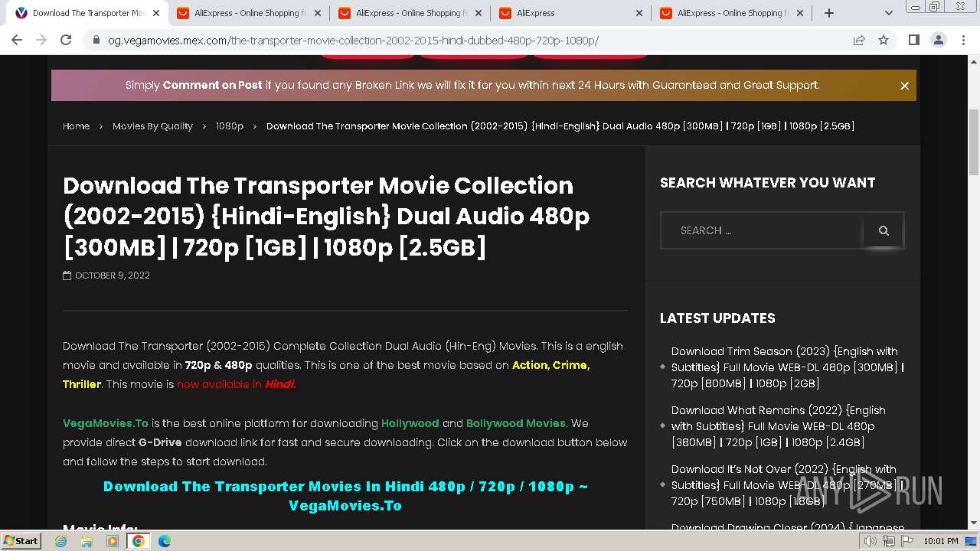Open the Windows Start menu
The height and width of the screenshot is (551, 980).
[x=21, y=540]
